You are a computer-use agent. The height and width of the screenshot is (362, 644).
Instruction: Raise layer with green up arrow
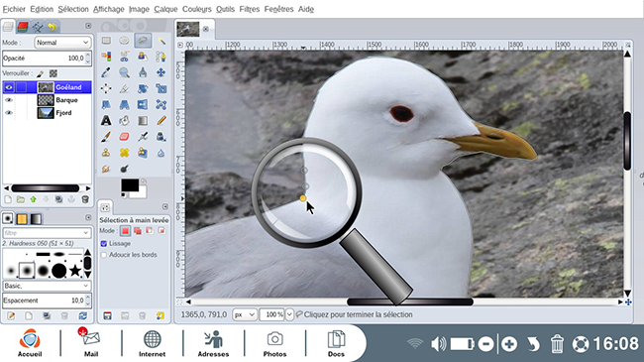[x=33, y=199]
